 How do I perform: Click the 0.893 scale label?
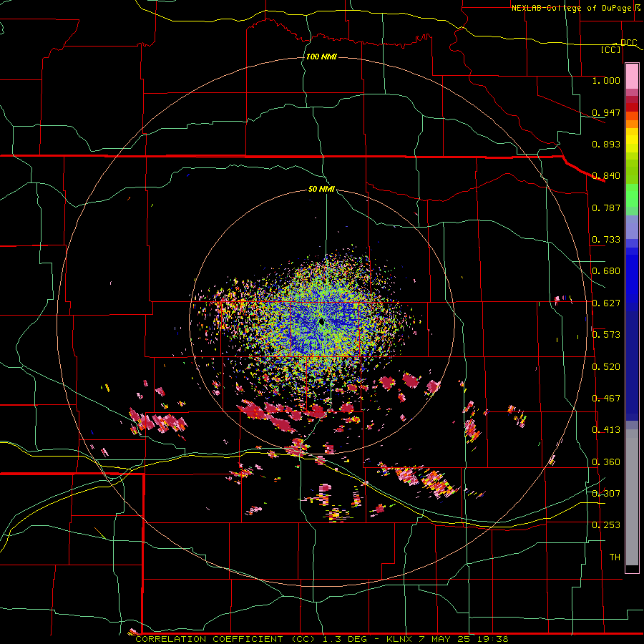click(606, 144)
